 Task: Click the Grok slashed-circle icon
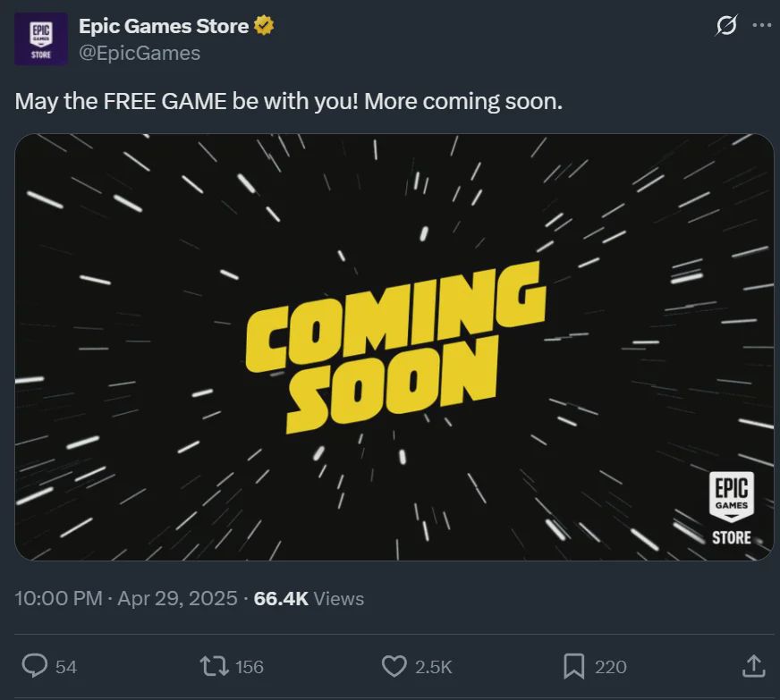point(725,25)
